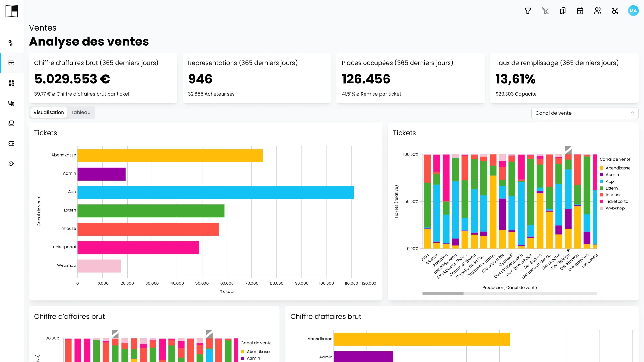Click the purple Admin bar in Tickets chart
644x362 pixels.
point(101,174)
